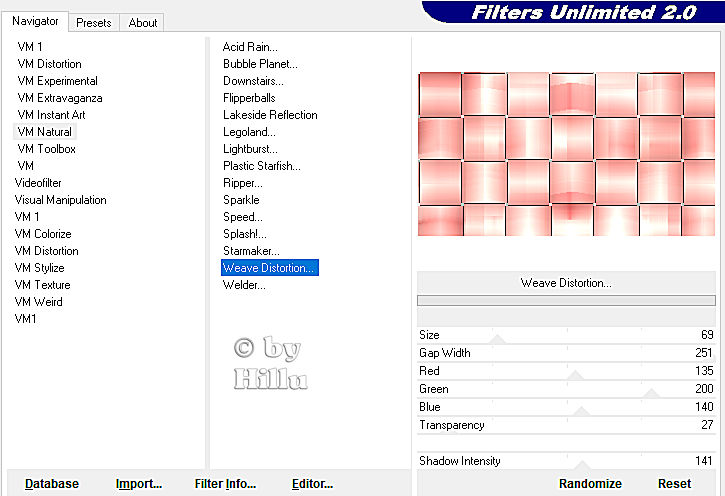725x496 pixels.
Task: Click the Import... button
Action: click(x=139, y=484)
